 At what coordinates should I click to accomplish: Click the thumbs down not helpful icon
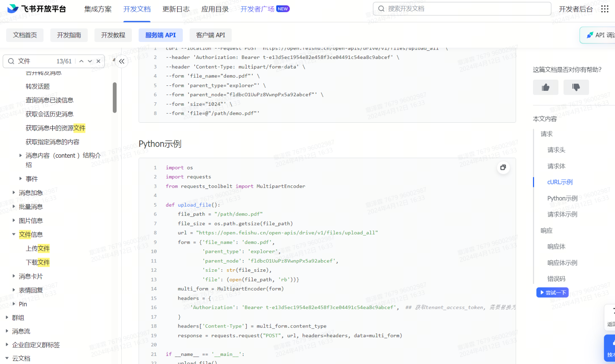point(576,87)
